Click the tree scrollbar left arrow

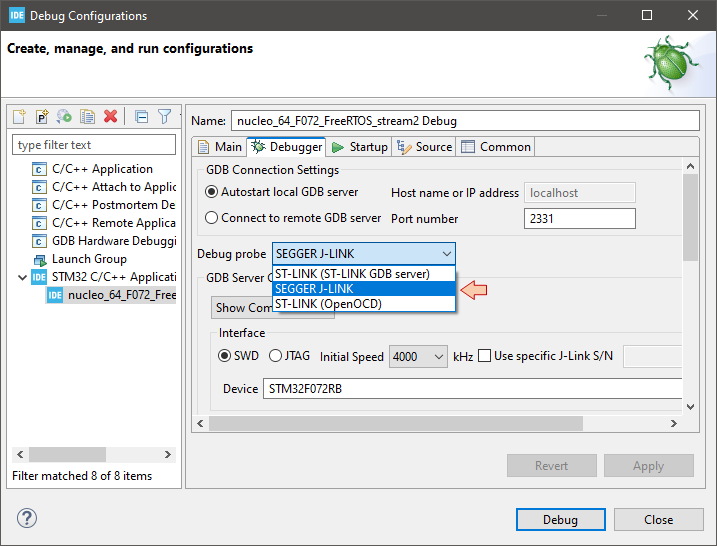[x=20, y=455]
